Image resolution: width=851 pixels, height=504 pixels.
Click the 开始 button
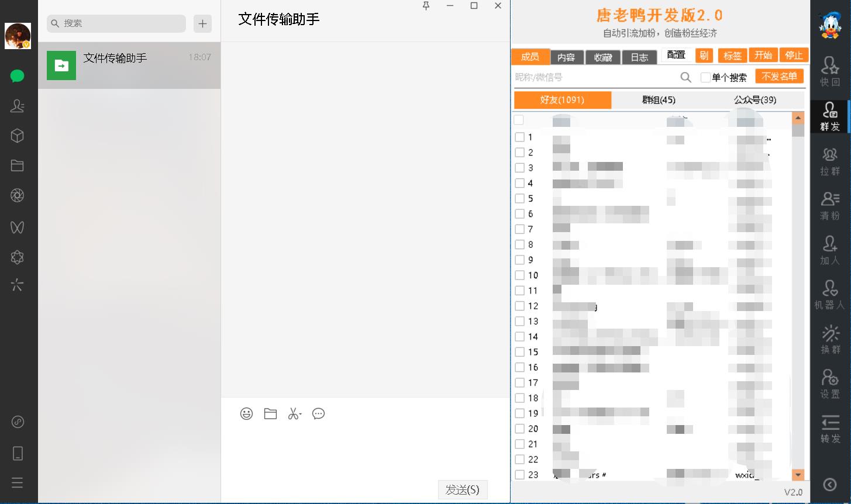pos(763,55)
